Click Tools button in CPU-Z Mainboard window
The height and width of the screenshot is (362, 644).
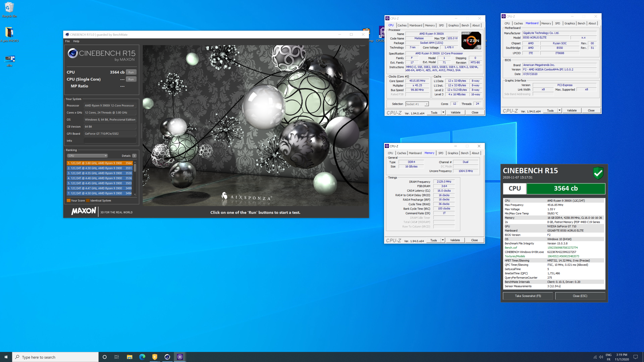(x=550, y=110)
